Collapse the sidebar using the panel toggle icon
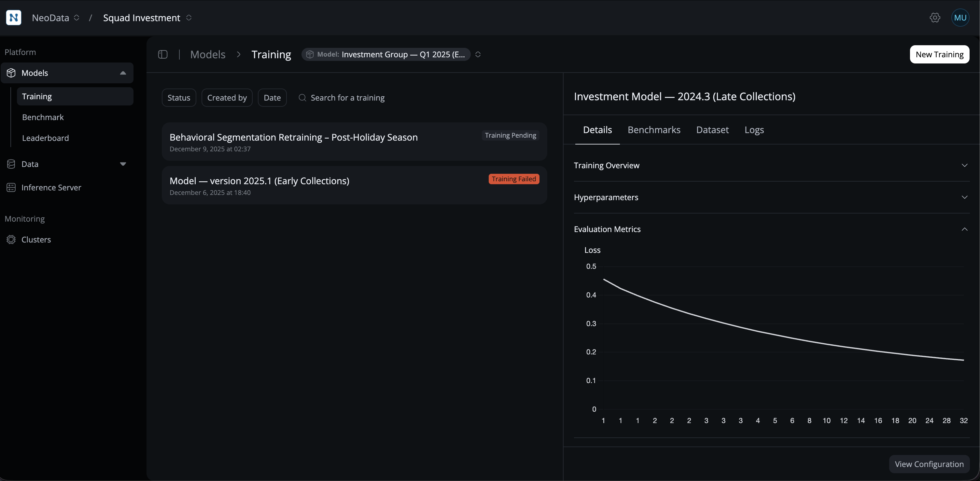The height and width of the screenshot is (481, 980). pos(163,54)
